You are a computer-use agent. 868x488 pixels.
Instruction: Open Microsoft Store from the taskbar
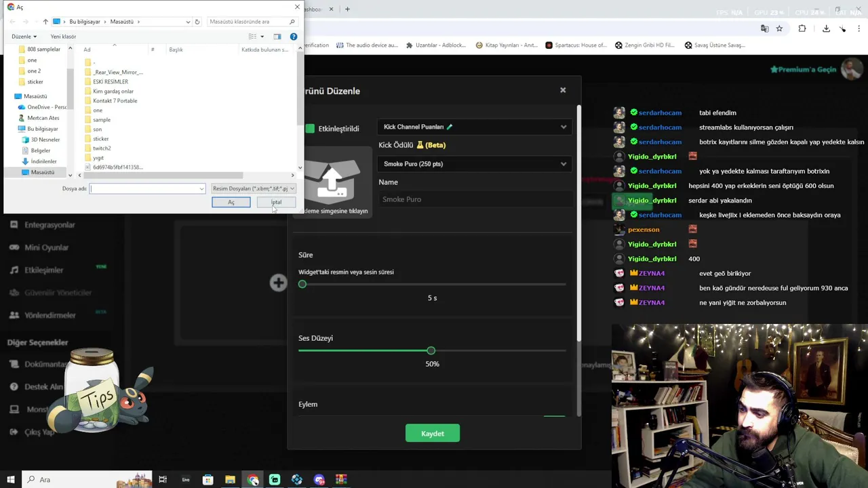pos(208,480)
